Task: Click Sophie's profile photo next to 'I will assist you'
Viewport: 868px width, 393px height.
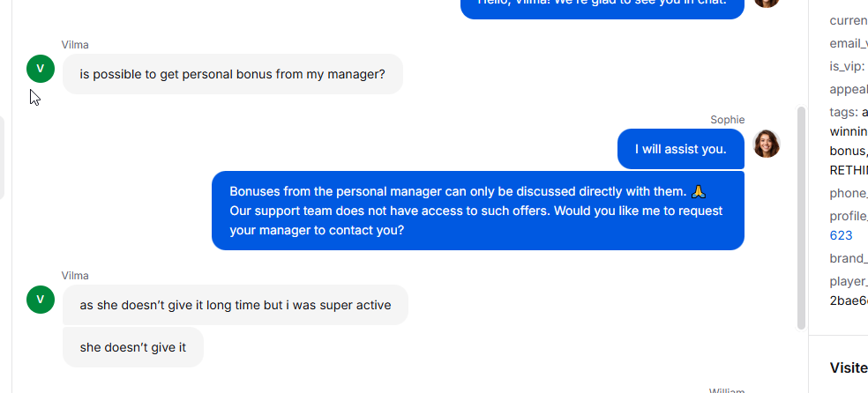Action: click(767, 144)
